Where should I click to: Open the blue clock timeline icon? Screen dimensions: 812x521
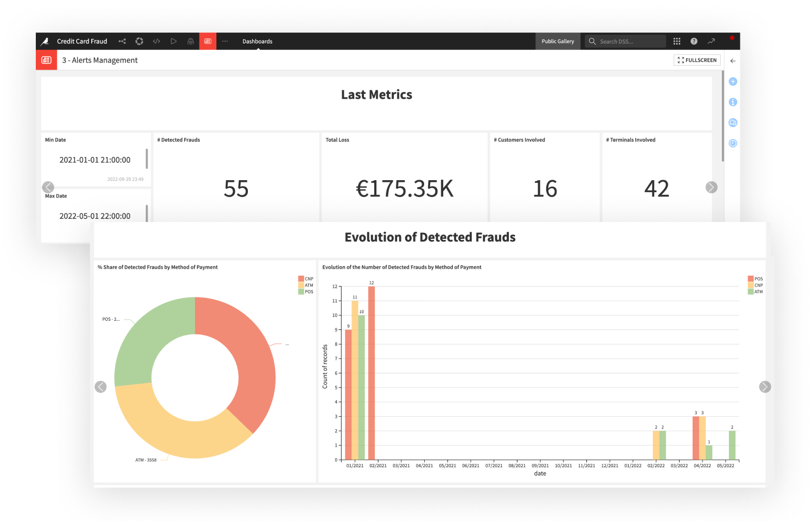pos(733,143)
